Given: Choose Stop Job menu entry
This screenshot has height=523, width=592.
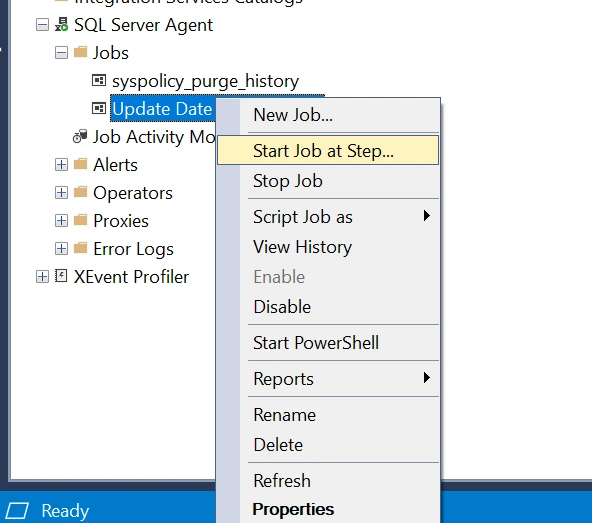Looking at the screenshot, I should pos(328,181).
